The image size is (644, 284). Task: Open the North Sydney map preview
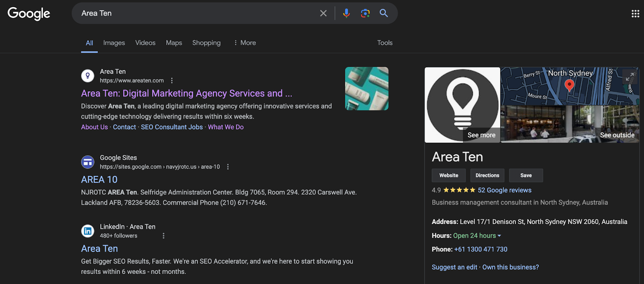coord(570,86)
